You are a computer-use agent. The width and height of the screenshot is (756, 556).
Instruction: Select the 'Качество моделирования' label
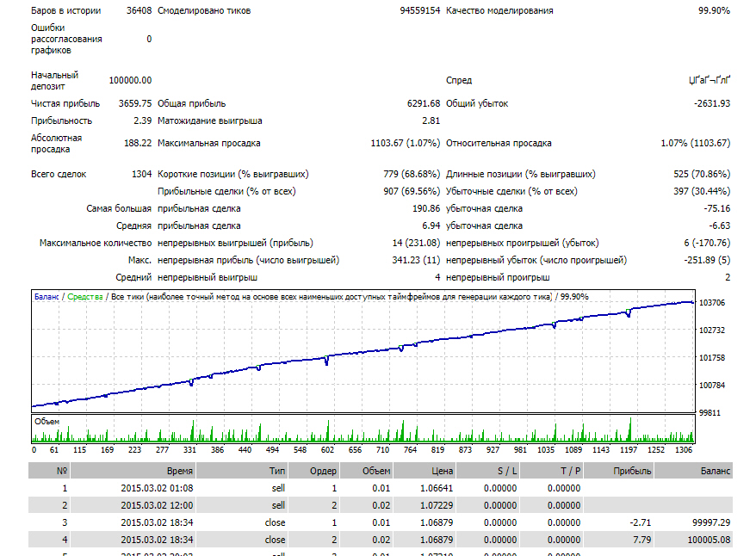499,10
